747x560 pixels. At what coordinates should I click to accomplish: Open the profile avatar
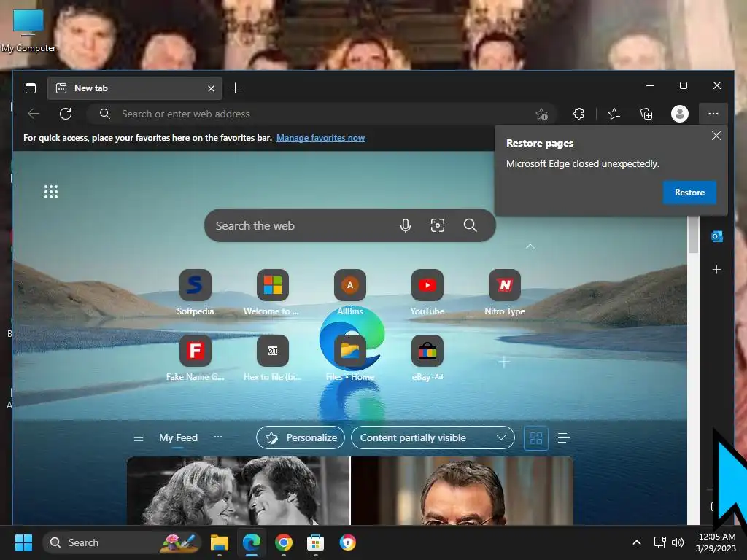click(680, 114)
